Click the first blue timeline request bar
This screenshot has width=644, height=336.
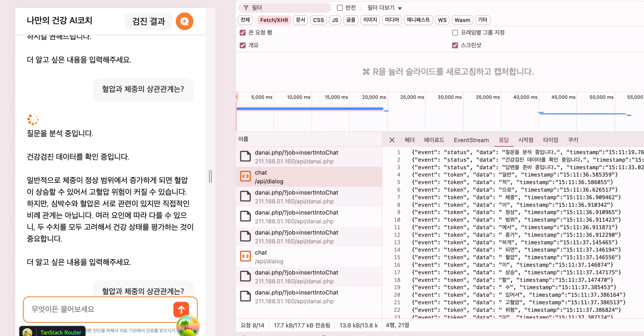tap(310, 109)
